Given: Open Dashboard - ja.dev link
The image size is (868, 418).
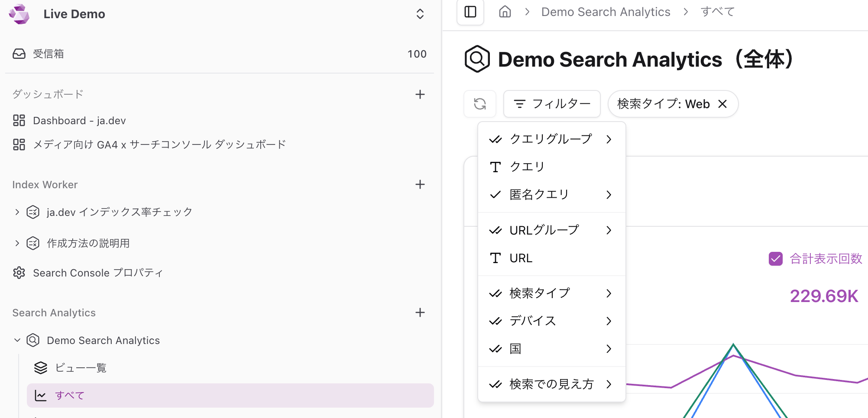Looking at the screenshot, I should coord(79,121).
